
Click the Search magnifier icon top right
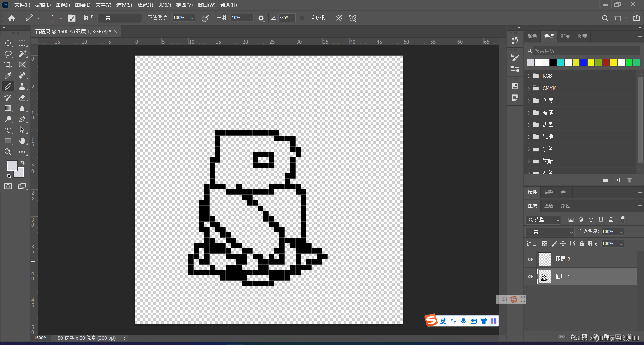point(605,18)
